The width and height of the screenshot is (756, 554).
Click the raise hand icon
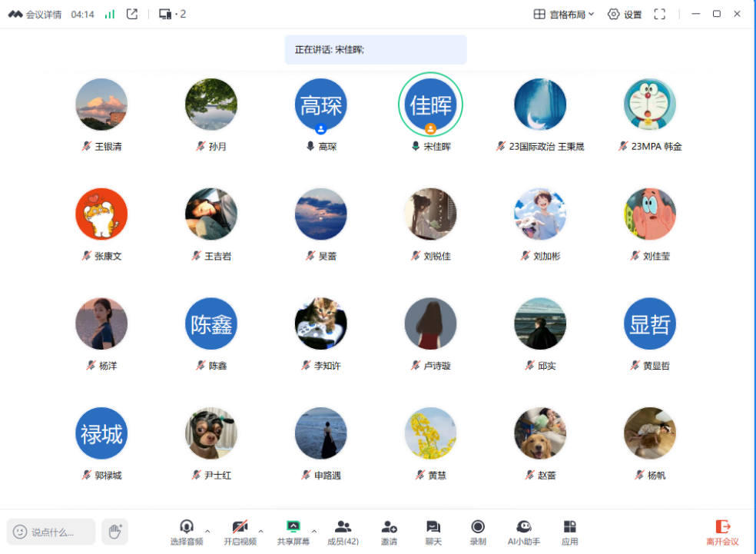(114, 531)
